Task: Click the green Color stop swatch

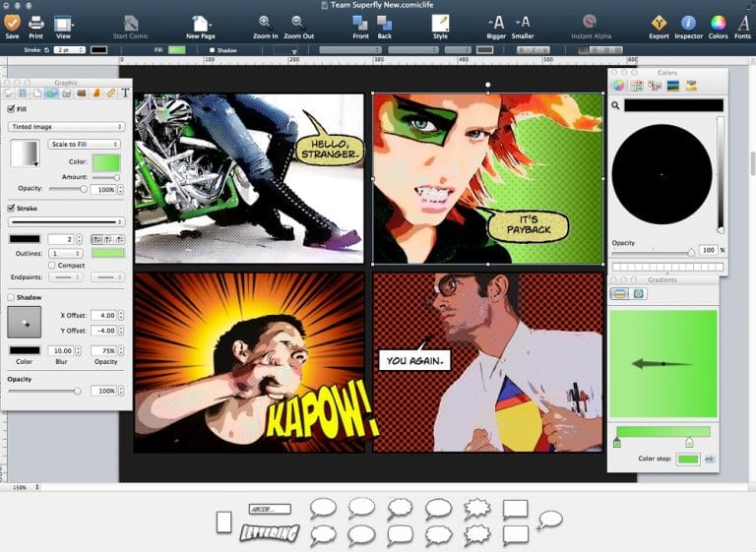Action: 688,459
